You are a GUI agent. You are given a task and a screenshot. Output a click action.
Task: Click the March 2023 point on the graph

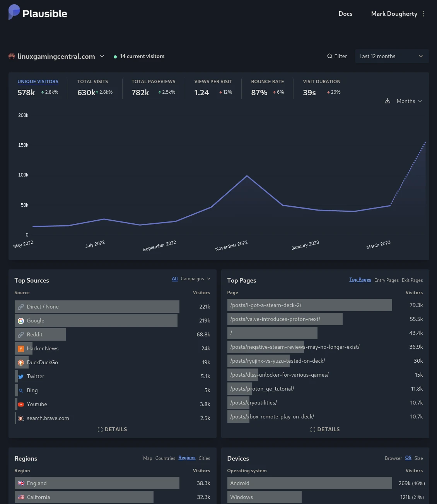389,206
